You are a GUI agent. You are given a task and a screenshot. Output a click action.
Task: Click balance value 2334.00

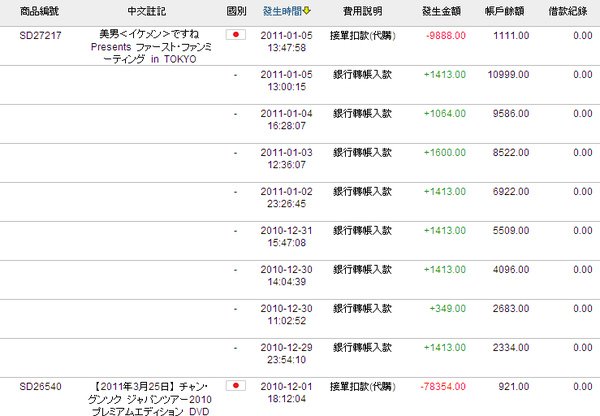pos(511,347)
